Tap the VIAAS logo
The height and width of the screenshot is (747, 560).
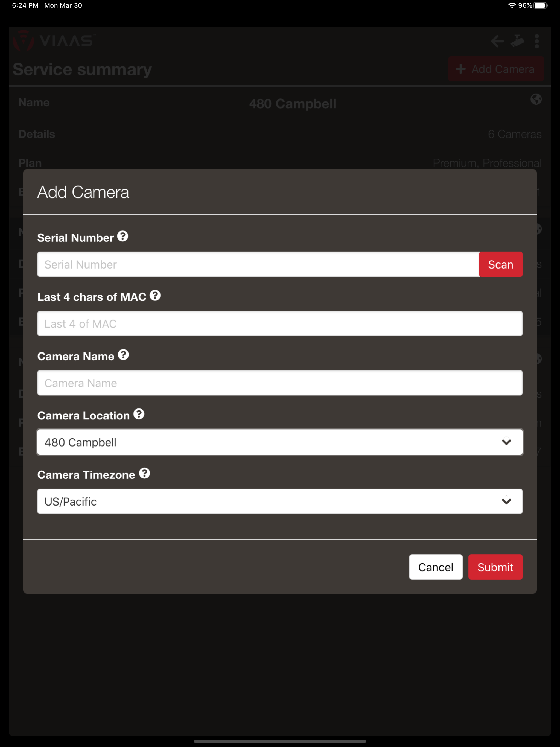[54, 40]
